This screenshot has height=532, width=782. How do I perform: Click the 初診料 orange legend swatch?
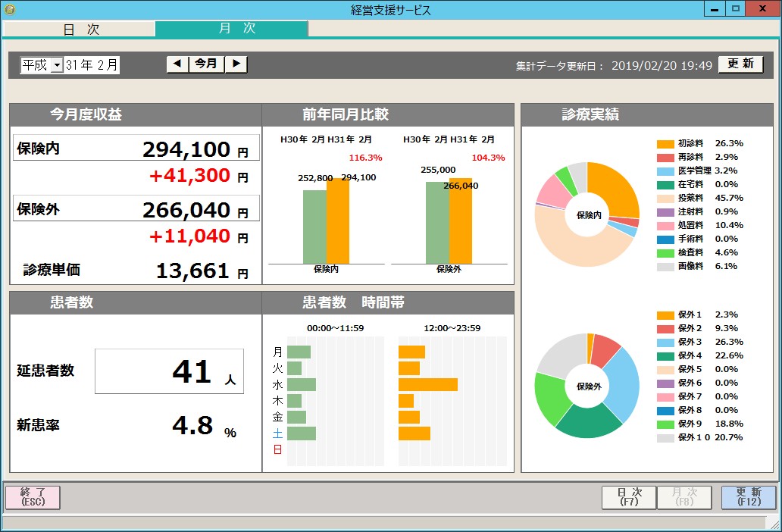tap(665, 144)
